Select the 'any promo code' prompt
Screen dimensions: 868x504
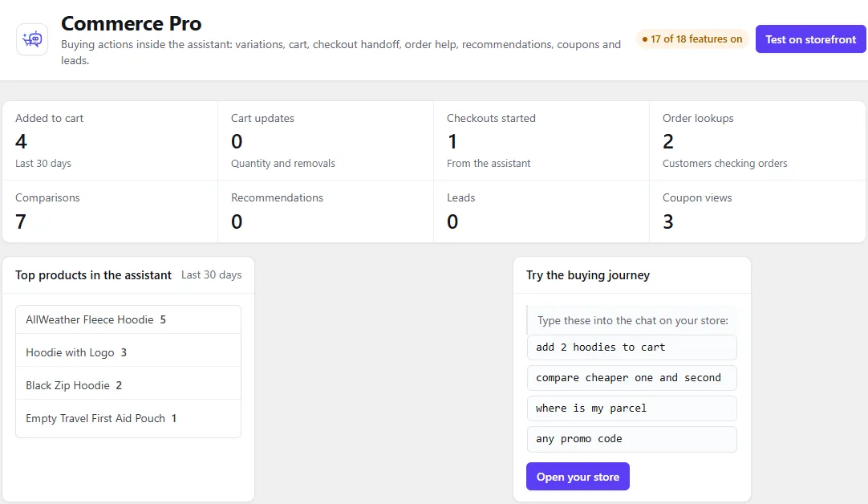(631, 439)
